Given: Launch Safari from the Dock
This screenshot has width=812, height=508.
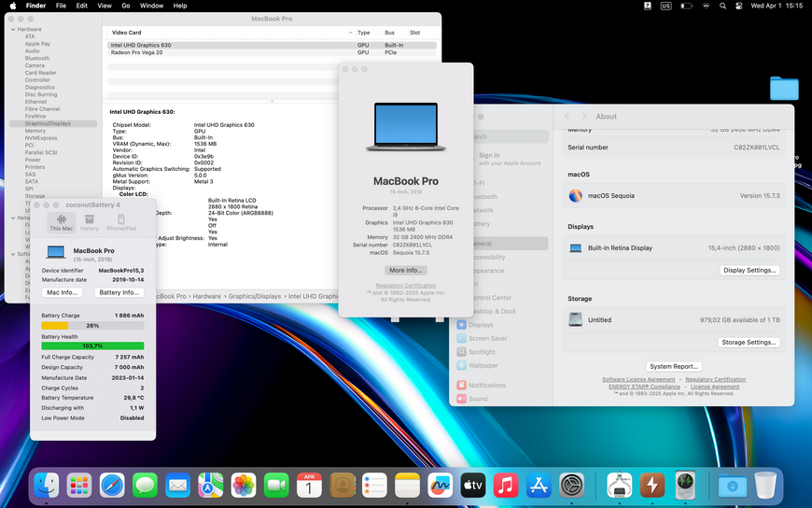Looking at the screenshot, I should pyautogui.click(x=112, y=486).
